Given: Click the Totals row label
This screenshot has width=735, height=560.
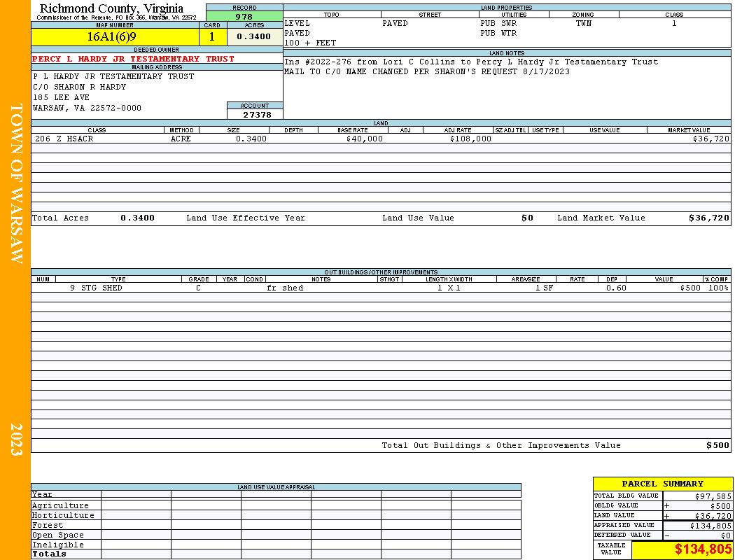Looking at the screenshot, I should 49,554.
